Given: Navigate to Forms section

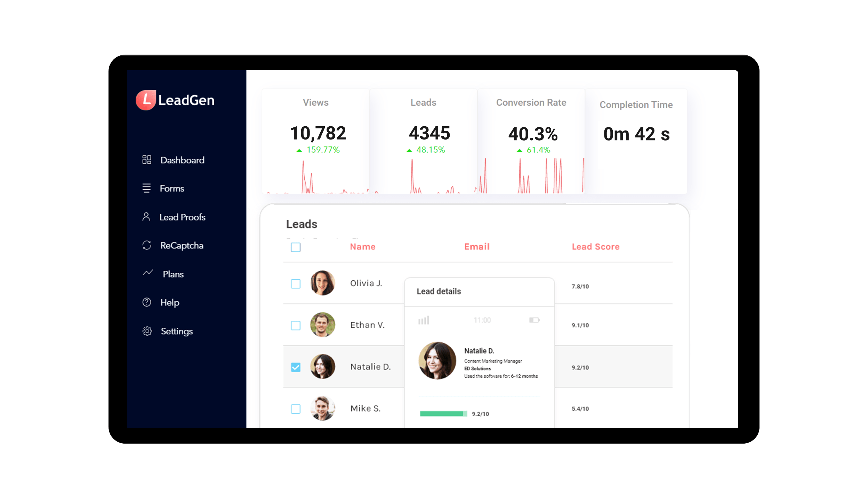Looking at the screenshot, I should 171,189.
